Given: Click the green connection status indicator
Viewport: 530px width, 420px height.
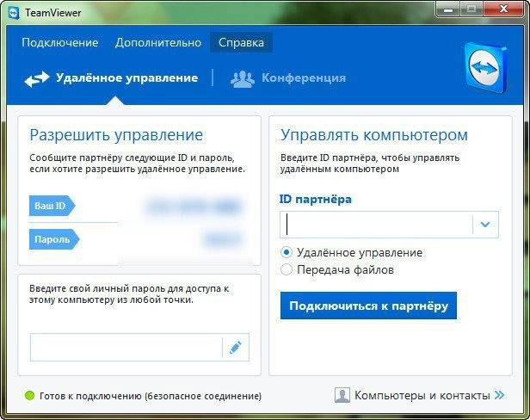Looking at the screenshot, I should 30,395.
